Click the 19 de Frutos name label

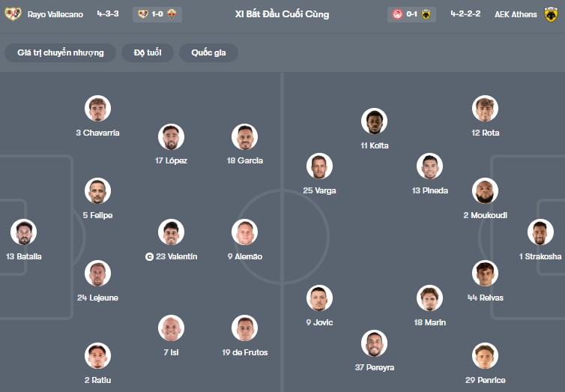(x=245, y=352)
